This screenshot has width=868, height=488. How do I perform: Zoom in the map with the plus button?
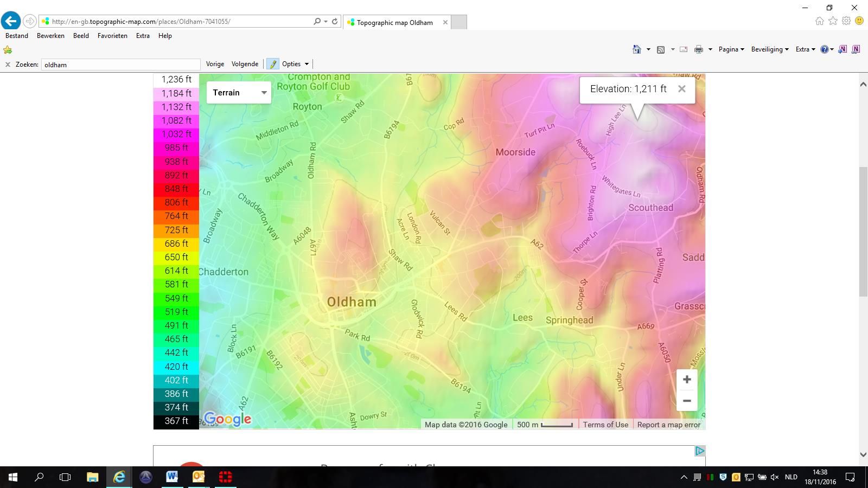686,380
